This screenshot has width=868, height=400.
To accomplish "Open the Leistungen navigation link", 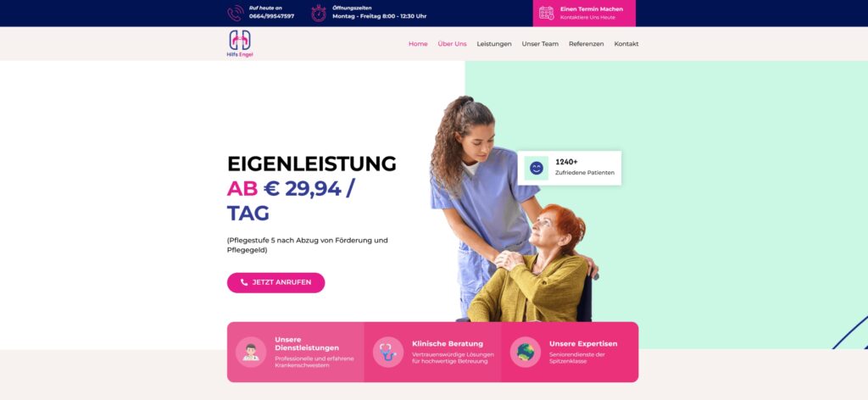I will [x=494, y=44].
